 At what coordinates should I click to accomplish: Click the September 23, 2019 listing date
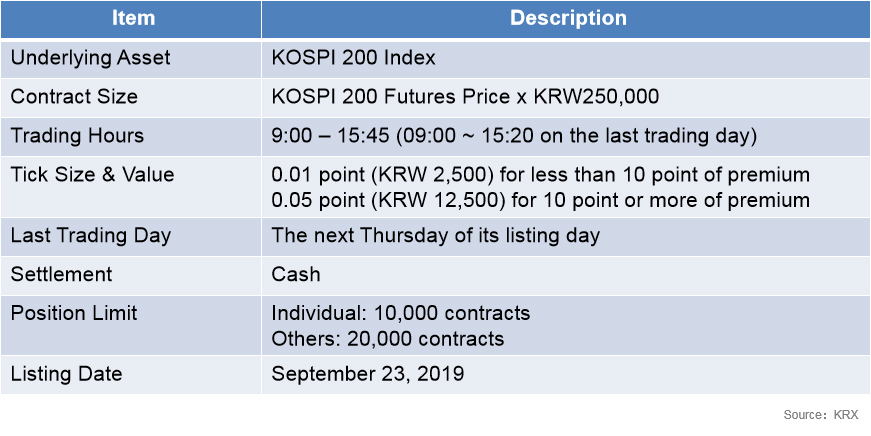click(368, 374)
